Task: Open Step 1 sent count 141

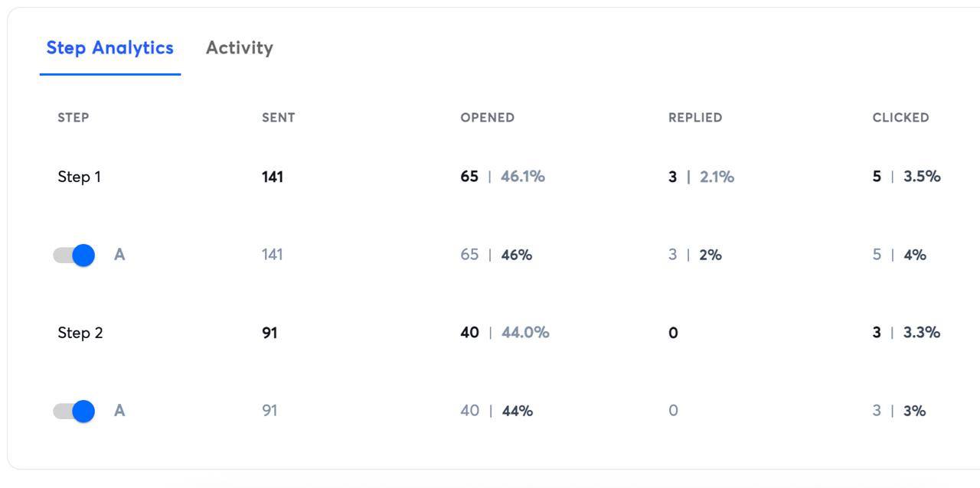Action: (272, 177)
